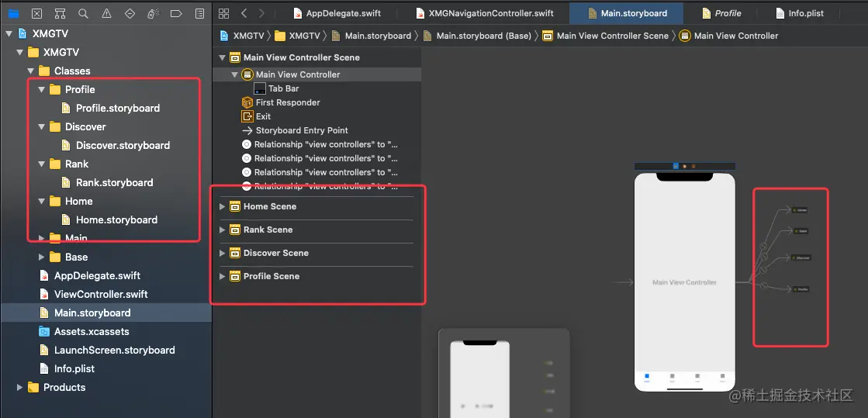The width and height of the screenshot is (868, 418).
Task: Collapse Main View Controller Scene
Action: point(223,57)
